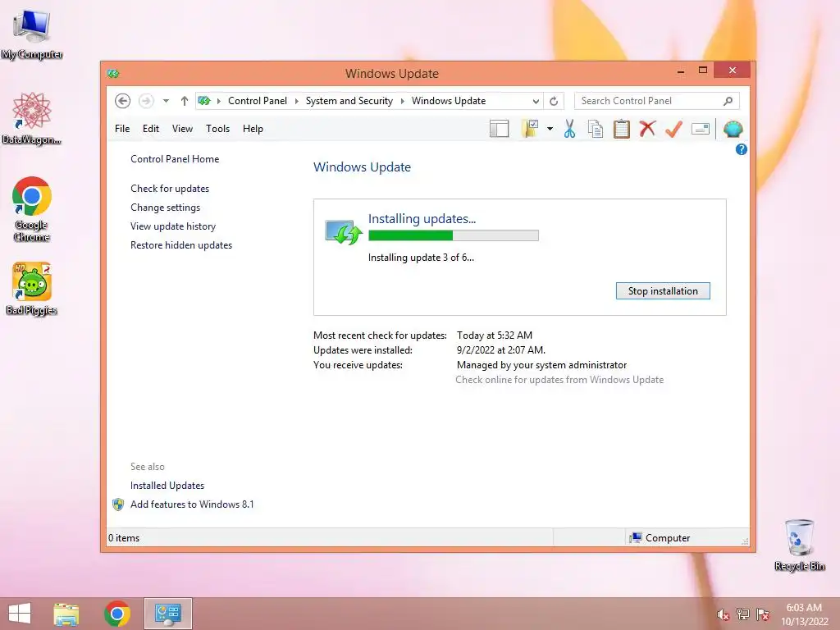
Task: Open the Edit menu
Action: coord(151,129)
